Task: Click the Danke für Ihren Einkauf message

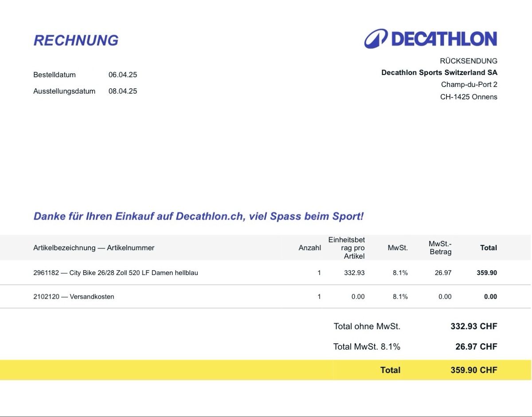Action: [x=199, y=216]
